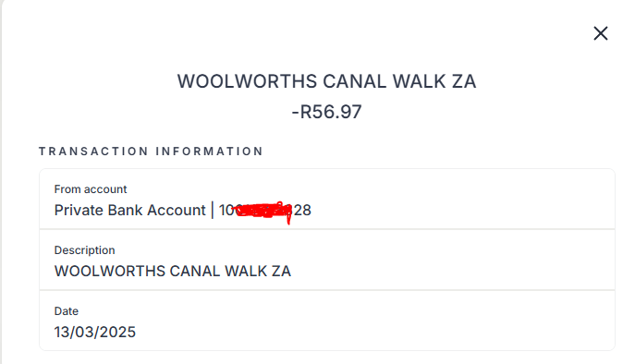Click the vertical bar separator after account name

(213, 210)
